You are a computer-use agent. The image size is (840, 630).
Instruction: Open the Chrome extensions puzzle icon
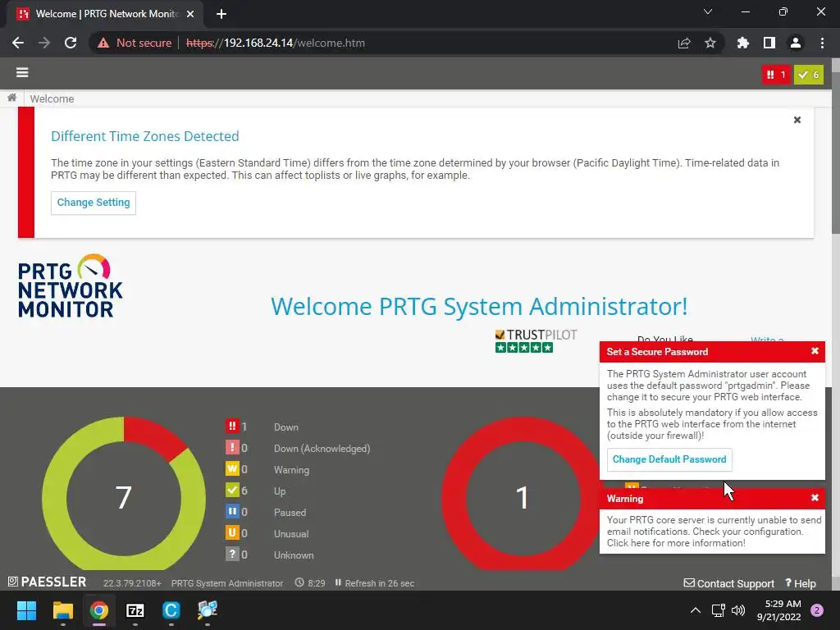743,43
